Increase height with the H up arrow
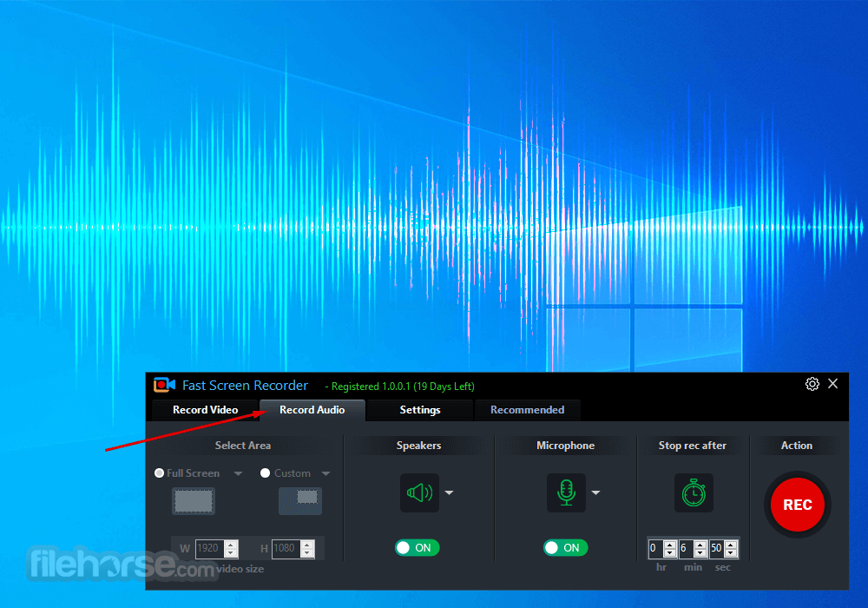Screen dimensions: 868x608 point(307,545)
